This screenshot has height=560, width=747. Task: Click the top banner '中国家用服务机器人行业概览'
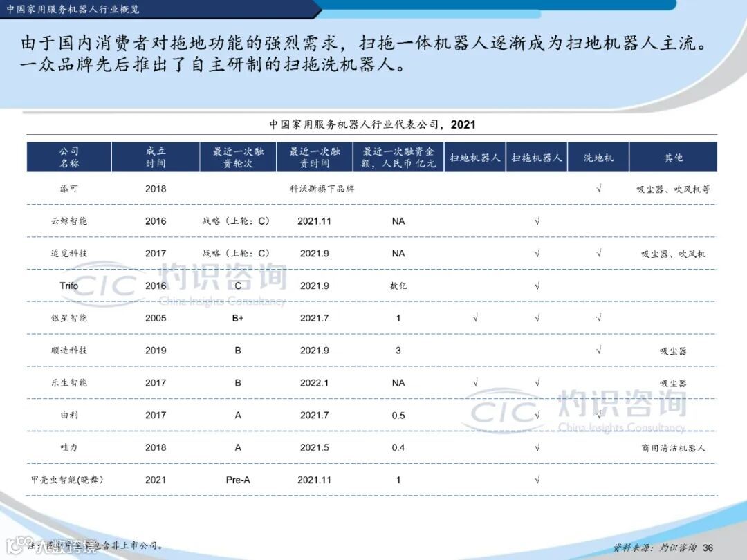(73, 9)
